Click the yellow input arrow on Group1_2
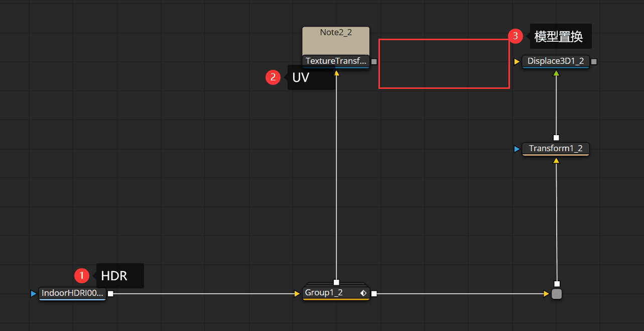Image resolution: width=644 pixels, height=331 pixels. (x=297, y=294)
